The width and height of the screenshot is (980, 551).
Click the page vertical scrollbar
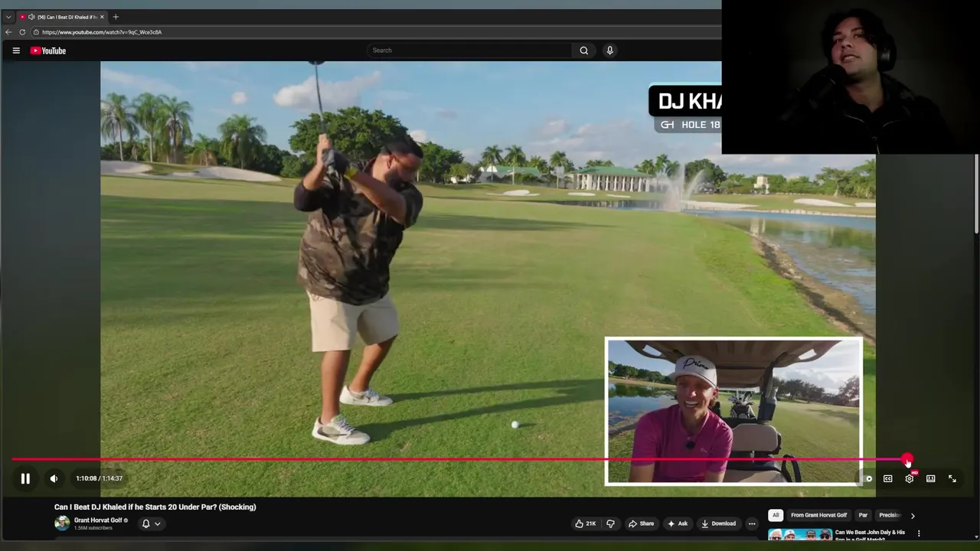[x=976, y=194]
